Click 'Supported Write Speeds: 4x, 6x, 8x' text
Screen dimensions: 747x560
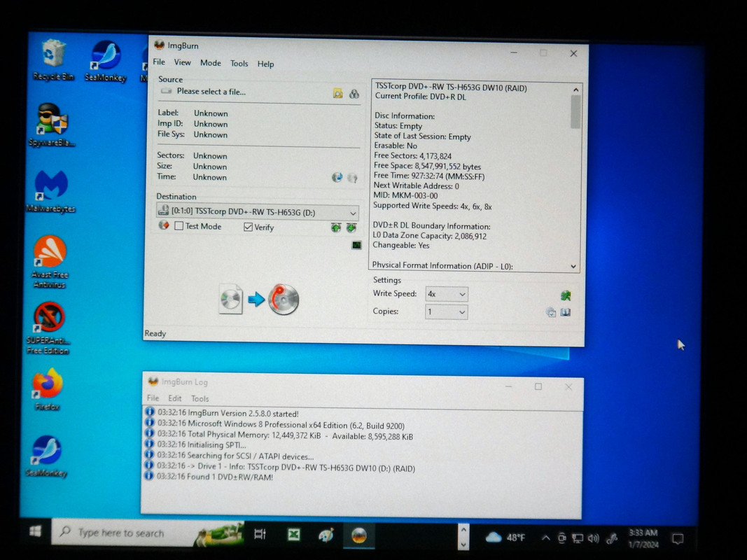(x=433, y=206)
